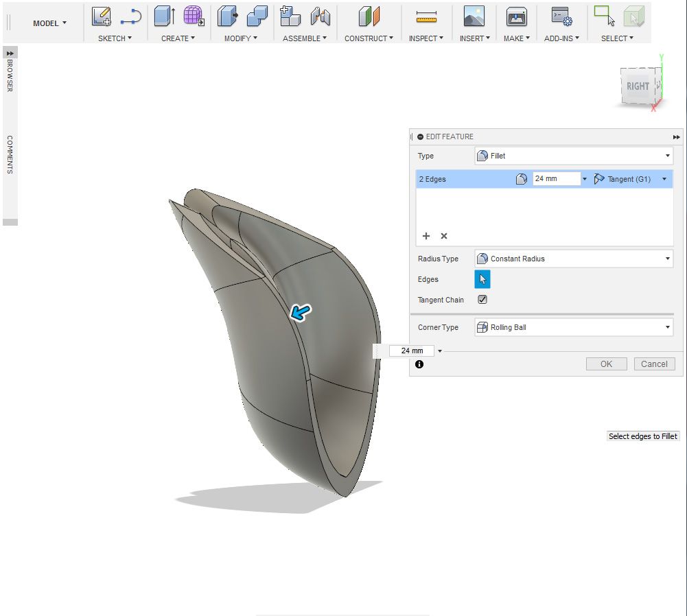Click the 3D Print icon in Make

click(516, 16)
